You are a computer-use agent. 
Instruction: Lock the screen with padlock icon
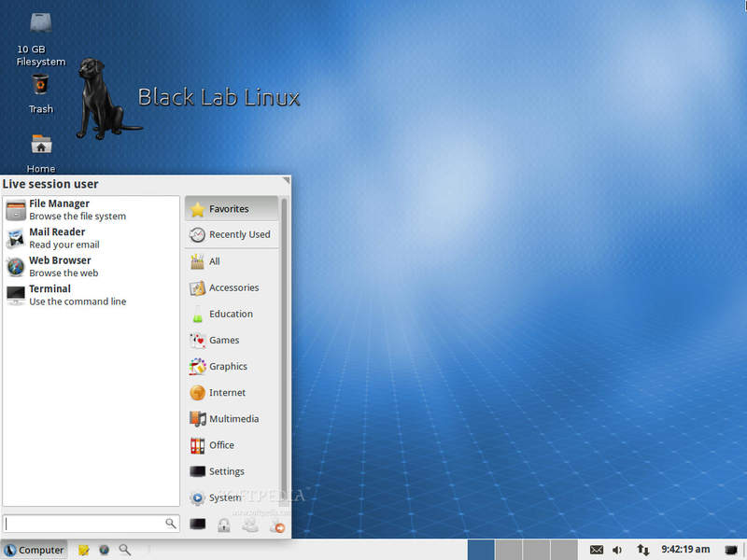coord(224,525)
